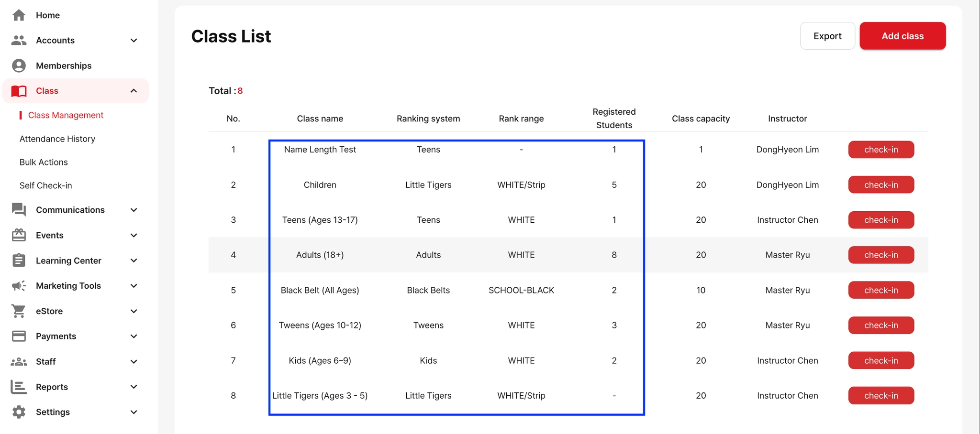Select the Black Belt (All Ages) class name
The width and height of the screenshot is (980, 434).
pos(320,290)
